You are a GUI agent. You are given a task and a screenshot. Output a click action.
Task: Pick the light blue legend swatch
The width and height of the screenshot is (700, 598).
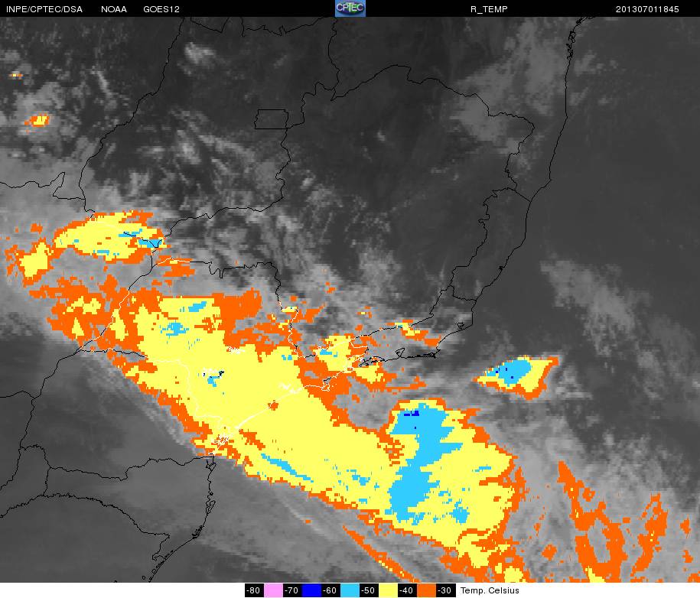(350, 590)
